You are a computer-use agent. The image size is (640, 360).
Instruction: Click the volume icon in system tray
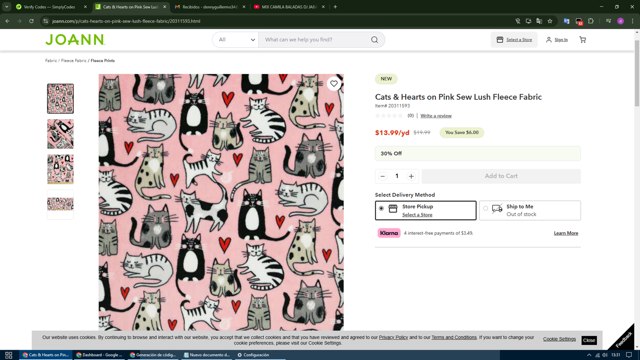tap(605, 355)
